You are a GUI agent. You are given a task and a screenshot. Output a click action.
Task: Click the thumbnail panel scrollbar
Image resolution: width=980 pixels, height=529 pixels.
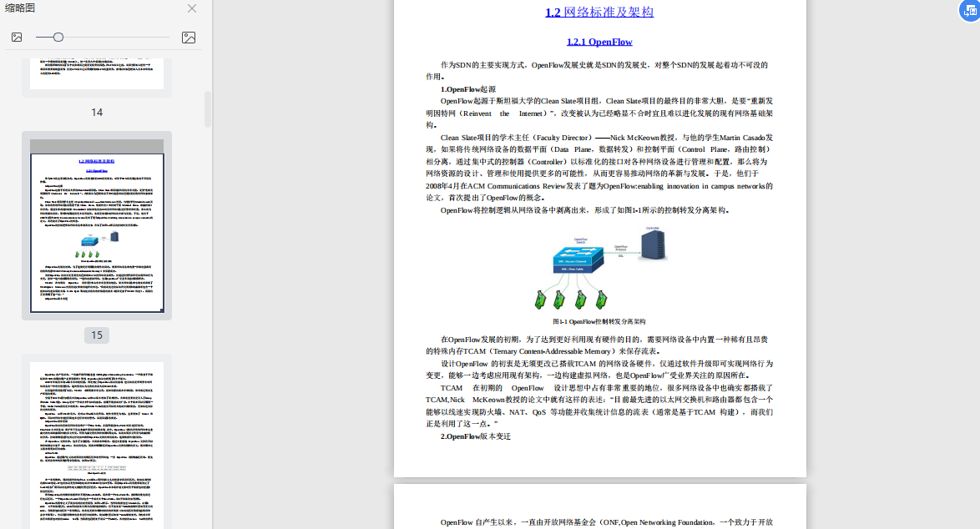(208, 109)
